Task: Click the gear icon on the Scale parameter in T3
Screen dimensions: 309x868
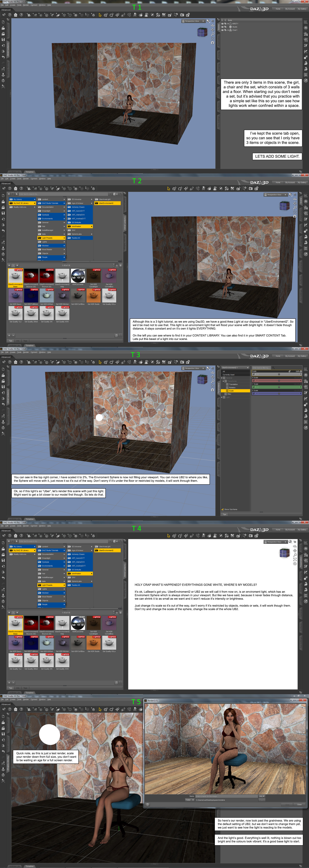Action: (301, 371)
